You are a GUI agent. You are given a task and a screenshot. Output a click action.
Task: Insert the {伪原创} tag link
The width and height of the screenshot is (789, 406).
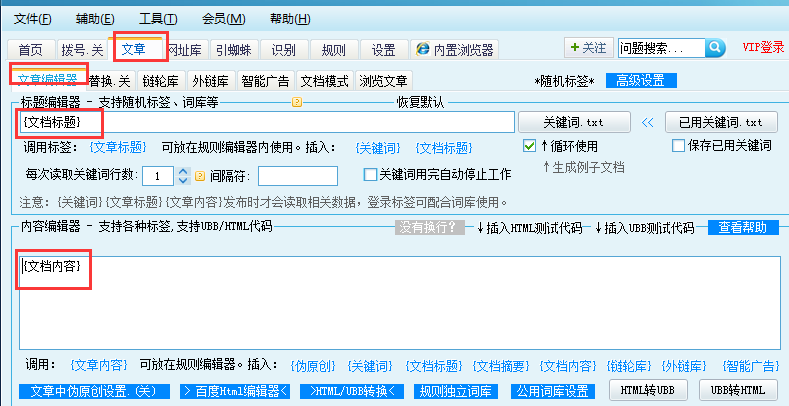click(x=312, y=365)
